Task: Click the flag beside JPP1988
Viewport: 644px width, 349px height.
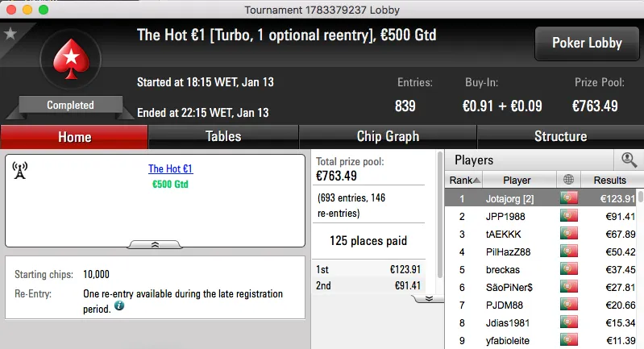Action: [569, 216]
